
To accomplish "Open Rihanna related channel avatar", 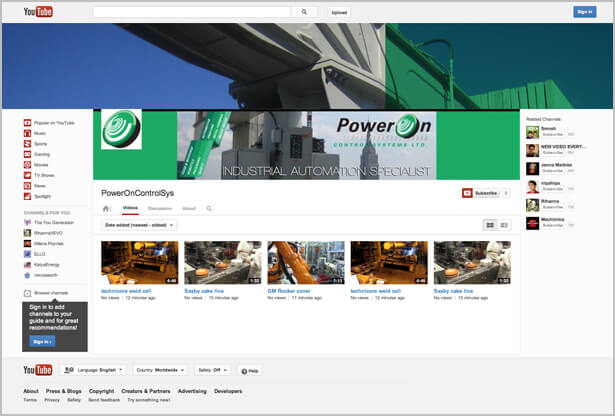I will pos(532,205).
